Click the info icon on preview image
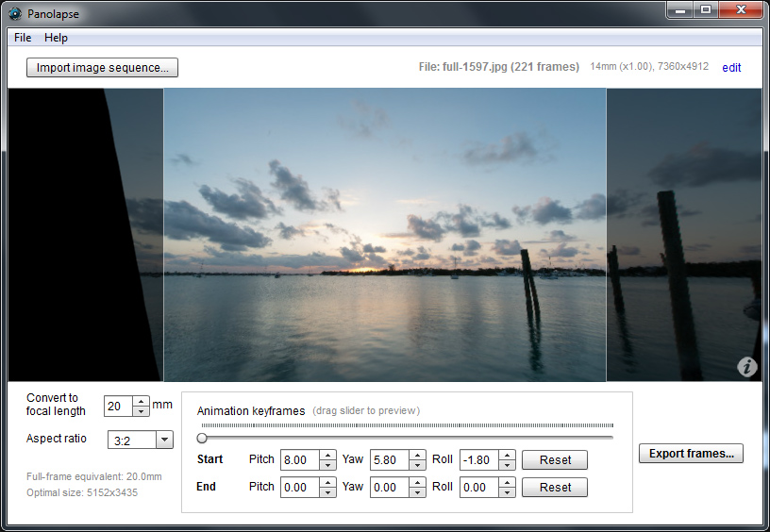This screenshot has height=532, width=770. 746,367
